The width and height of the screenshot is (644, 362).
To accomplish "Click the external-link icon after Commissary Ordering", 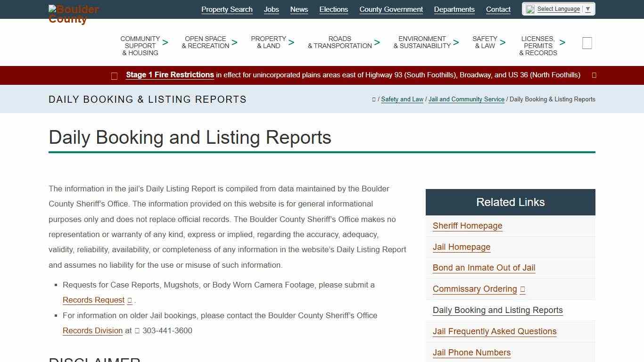I will coord(522,289).
